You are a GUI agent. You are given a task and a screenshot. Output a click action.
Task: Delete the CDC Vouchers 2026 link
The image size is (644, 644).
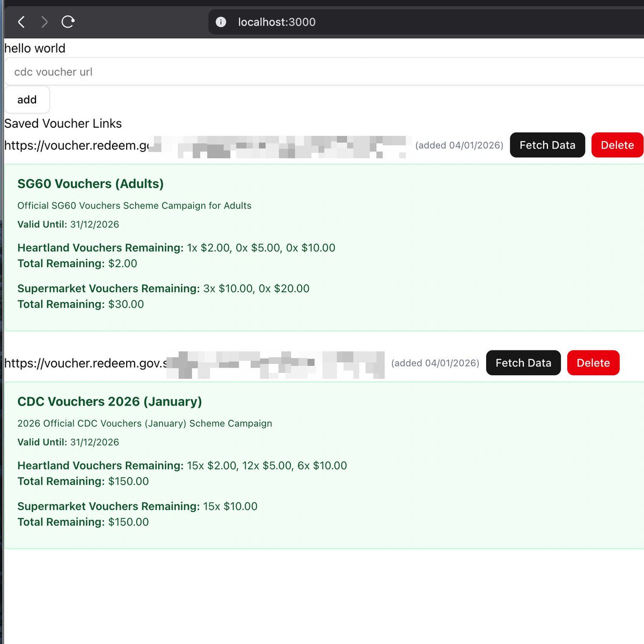(x=593, y=363)
